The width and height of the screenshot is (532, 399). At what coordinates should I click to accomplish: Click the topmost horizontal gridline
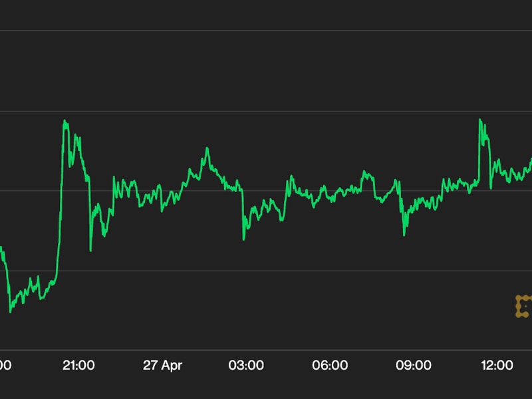coord(266,31)
